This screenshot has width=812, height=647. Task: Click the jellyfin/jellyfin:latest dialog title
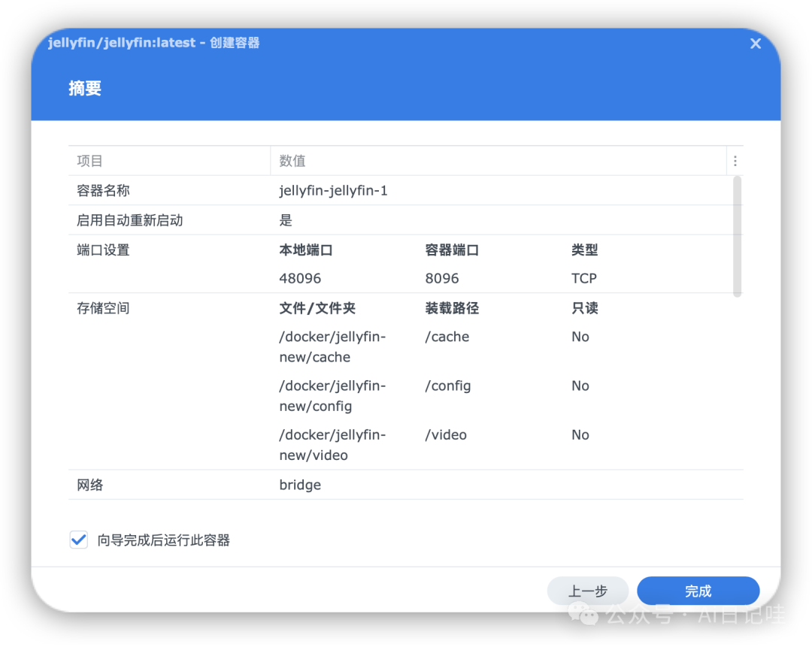pyautogui.click(x=154, y=42)
